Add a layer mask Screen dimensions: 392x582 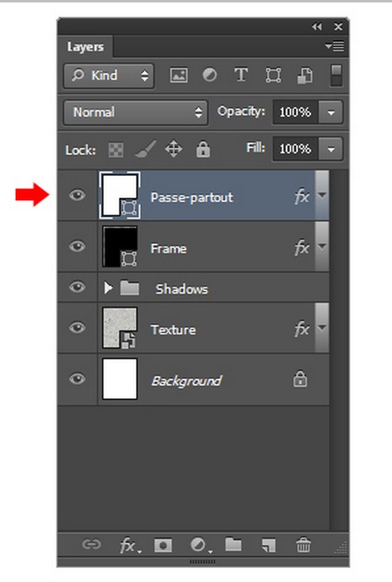pos(163,545)
